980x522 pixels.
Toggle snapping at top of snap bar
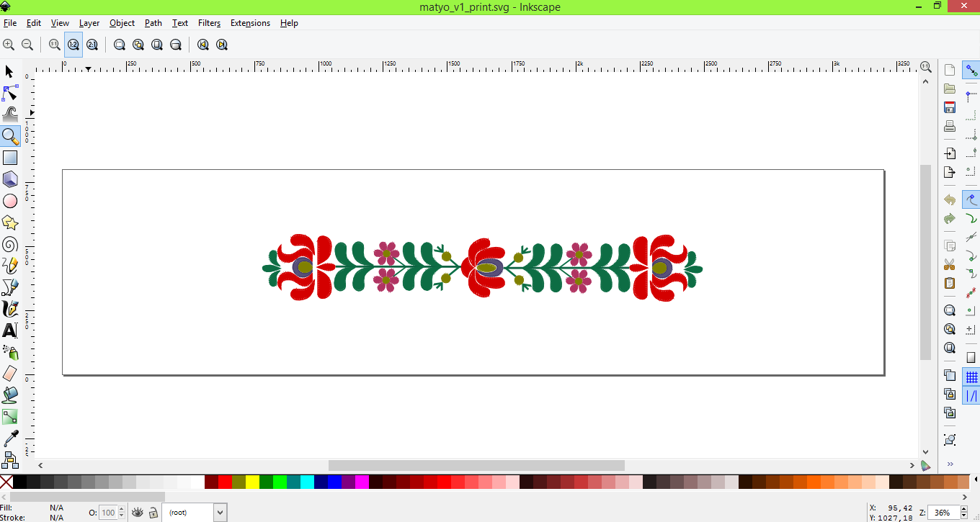971,70
